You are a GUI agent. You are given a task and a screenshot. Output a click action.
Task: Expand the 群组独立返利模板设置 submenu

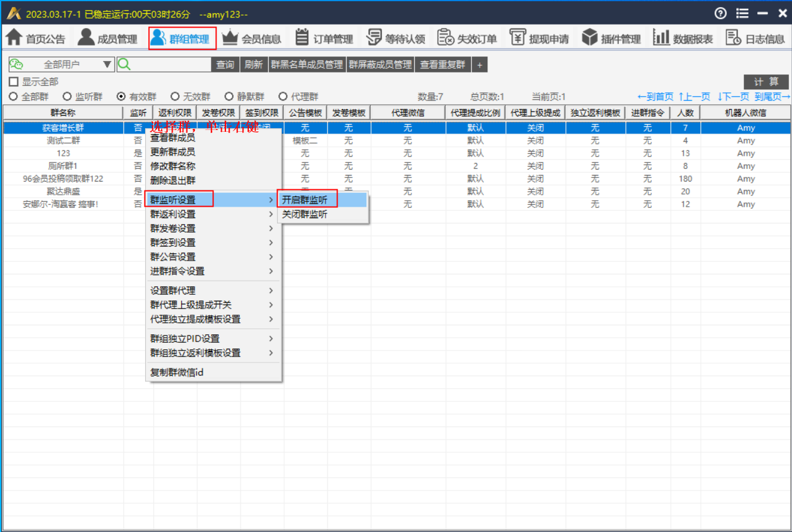(x=213, y=353)
